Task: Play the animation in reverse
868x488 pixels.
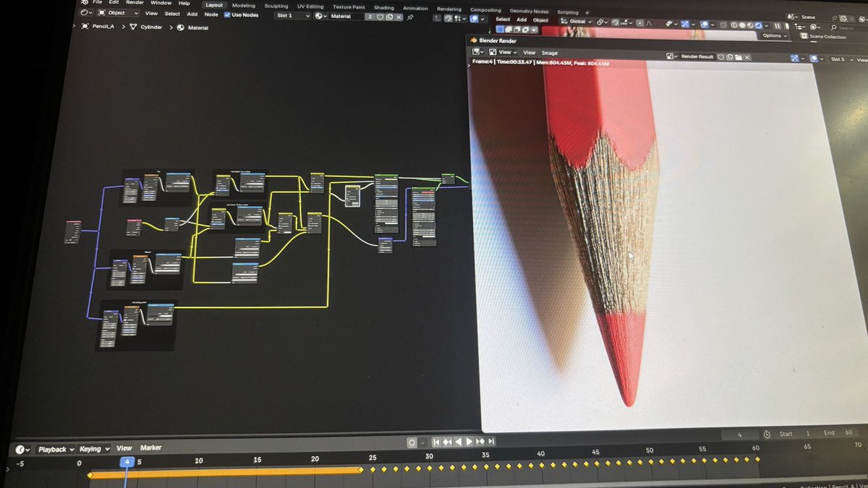Action: (x=459, y=442)
